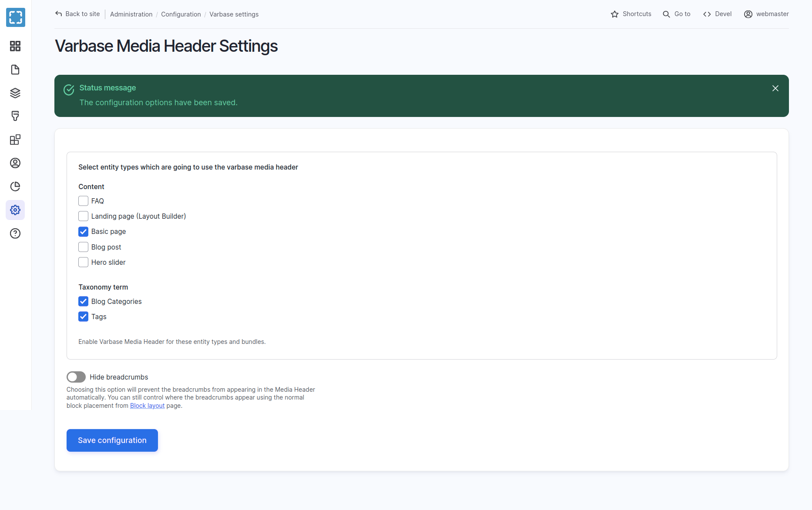Click the Varbase logo icon in sidebar
The image size is (812, 510).
click(16, 17)
